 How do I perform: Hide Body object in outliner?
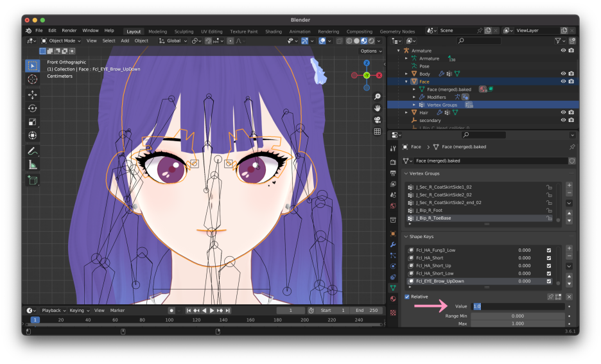coord(563,74)
